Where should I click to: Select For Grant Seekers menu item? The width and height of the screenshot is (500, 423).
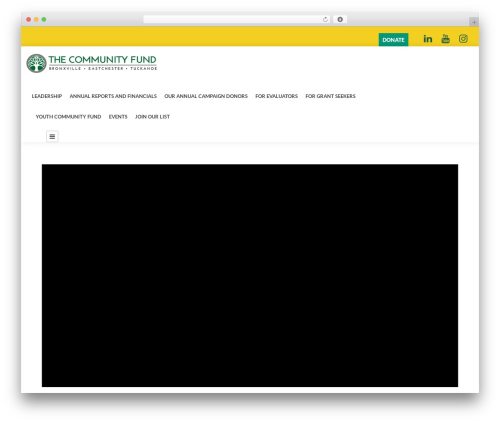click(330, 96)
